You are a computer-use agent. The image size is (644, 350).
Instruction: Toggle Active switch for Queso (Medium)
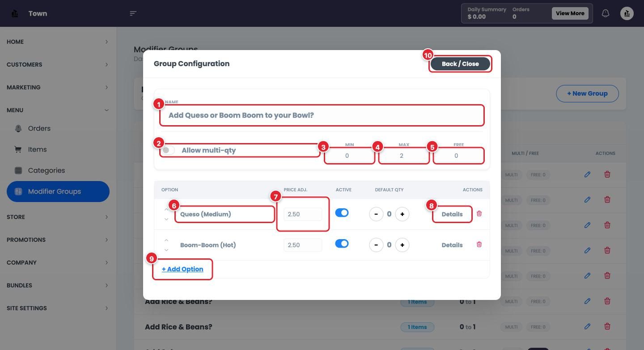click(x=342, y=213)
